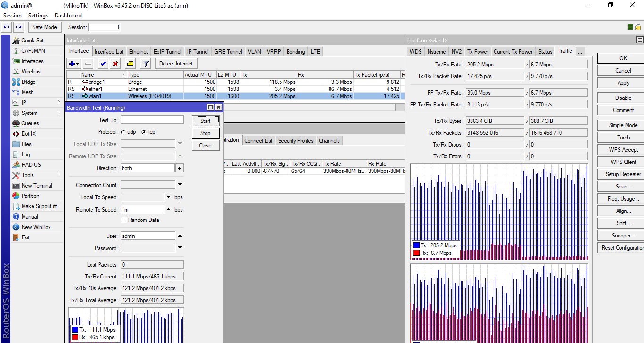Expand the Local Tx Speed arrow
This screenshot has height=343, width=644.
pyautogui.click(x=169, y=197)
